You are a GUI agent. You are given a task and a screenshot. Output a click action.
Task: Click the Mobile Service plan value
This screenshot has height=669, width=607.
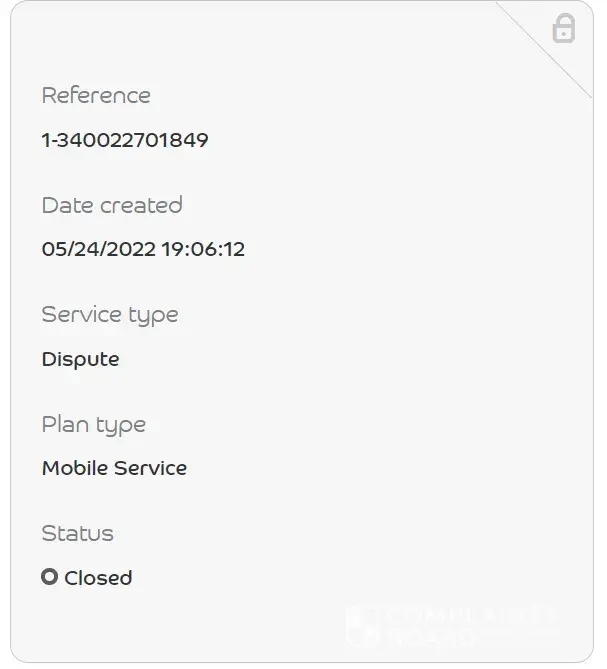pos(114,468)
